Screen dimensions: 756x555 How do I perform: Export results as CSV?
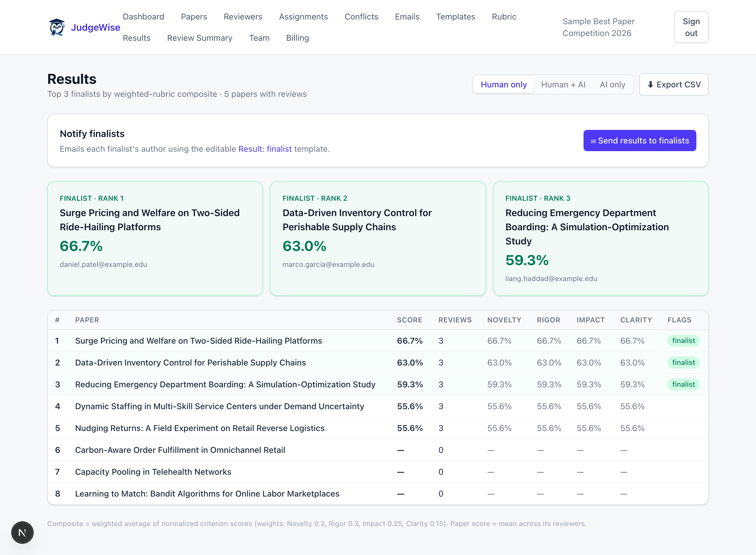(x=673, y=84)
